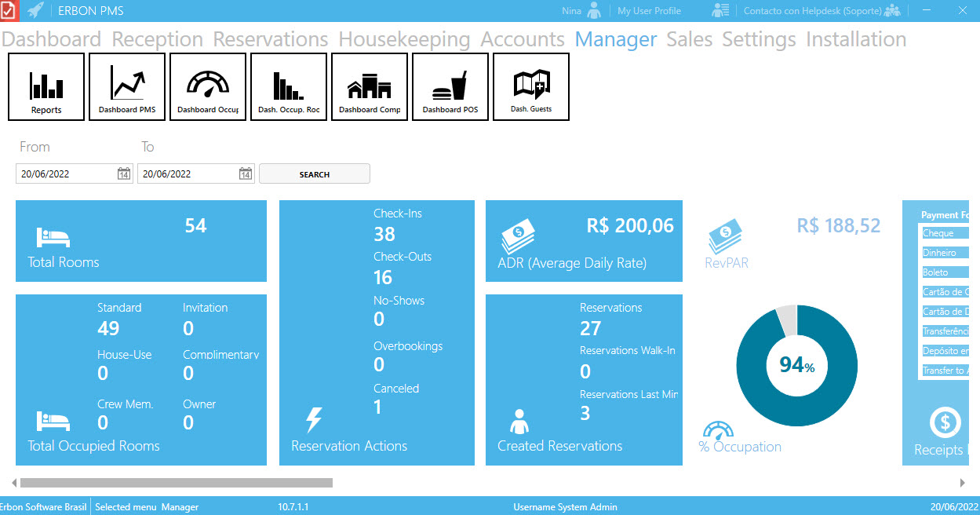980x515 pixels.
Task: Click the From date input field
Action: [66, 174]
